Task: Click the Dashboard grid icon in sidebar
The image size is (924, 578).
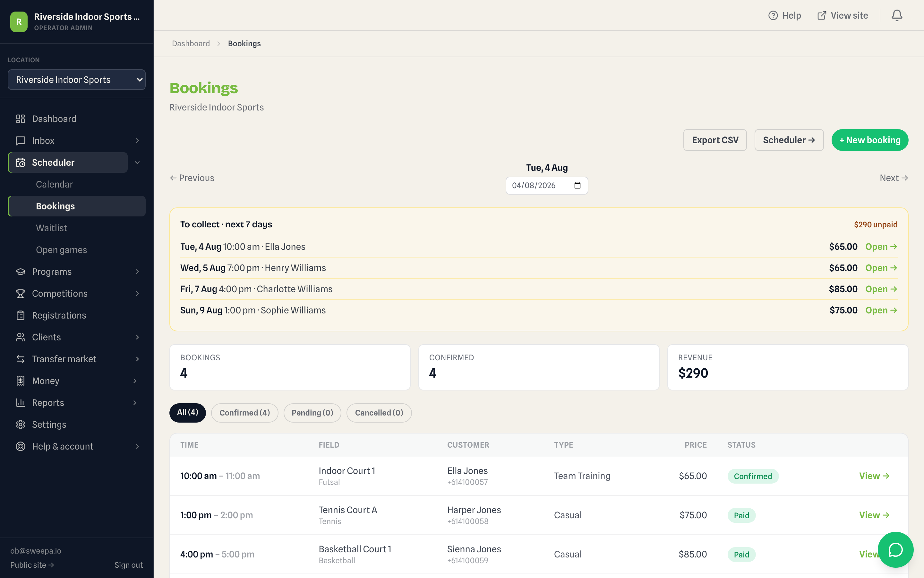Action: tap(21, 119)
